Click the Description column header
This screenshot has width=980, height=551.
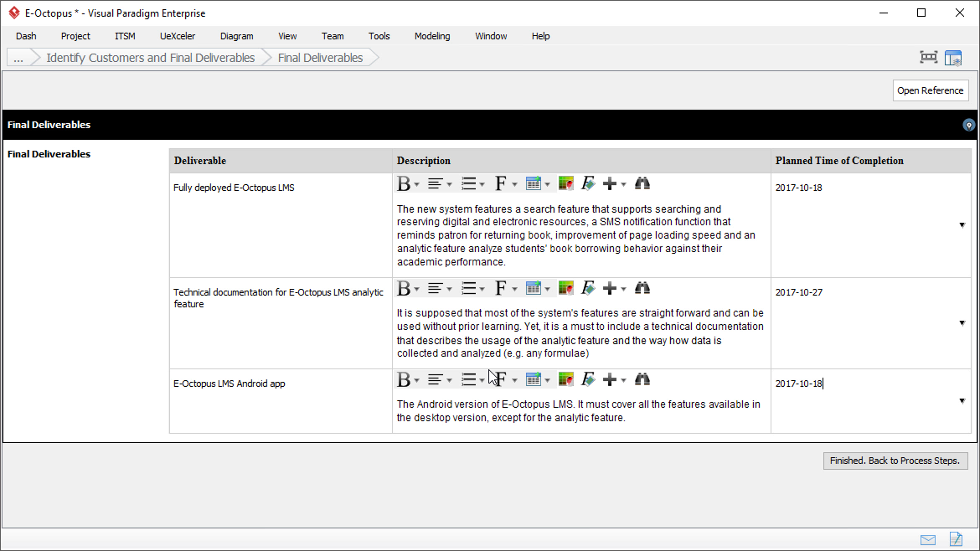(581, 161)
